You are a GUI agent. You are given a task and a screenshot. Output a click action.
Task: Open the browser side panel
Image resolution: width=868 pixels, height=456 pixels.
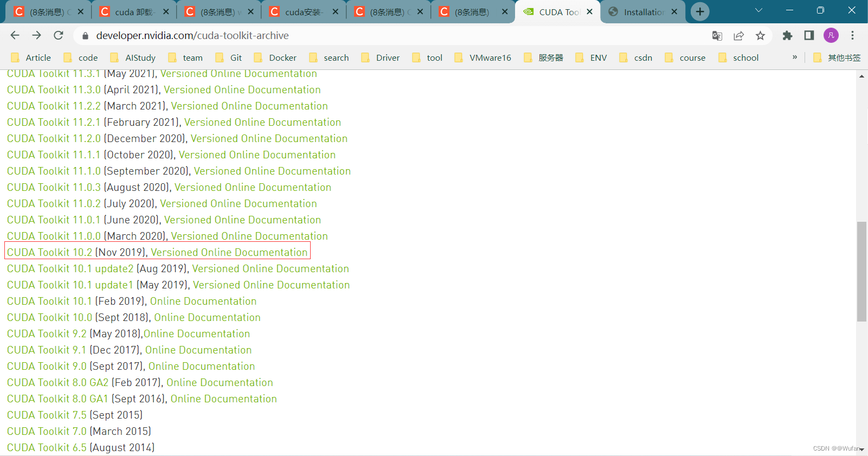coord(809,36)
